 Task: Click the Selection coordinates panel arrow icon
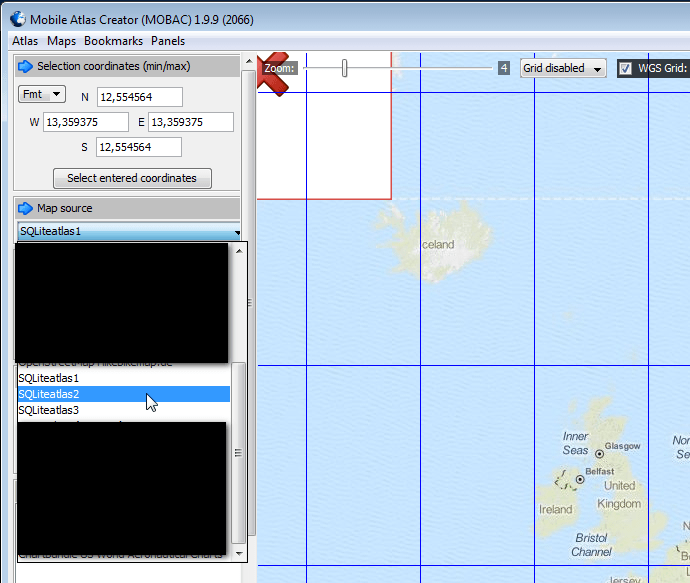26,66
